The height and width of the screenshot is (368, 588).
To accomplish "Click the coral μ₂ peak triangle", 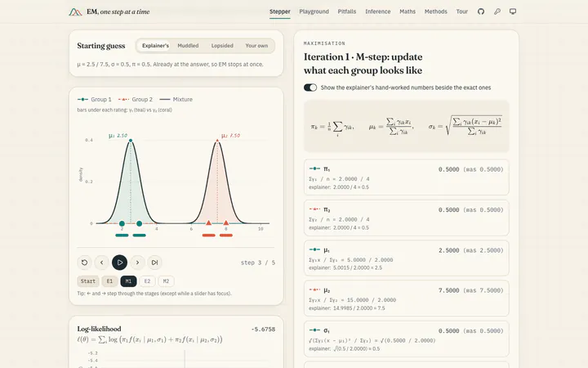I will [x=217, y=141].
